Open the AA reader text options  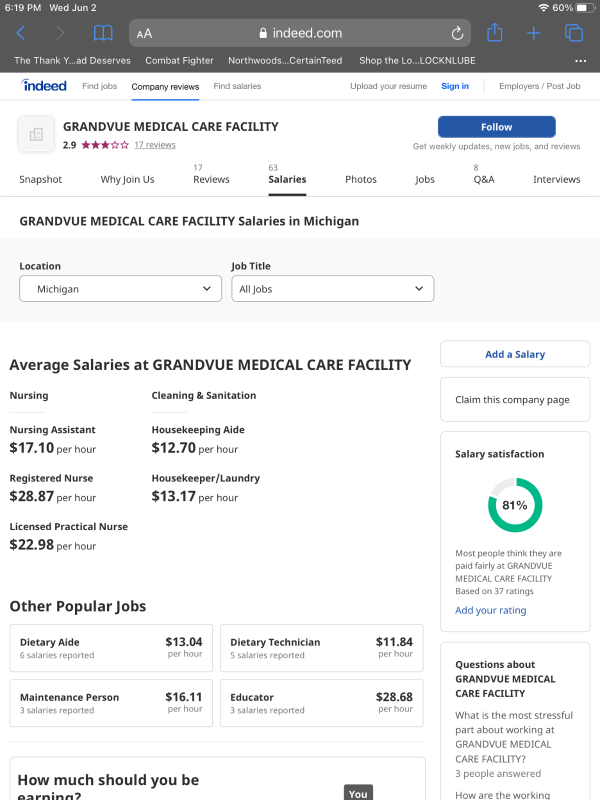[x=144, y=34]
